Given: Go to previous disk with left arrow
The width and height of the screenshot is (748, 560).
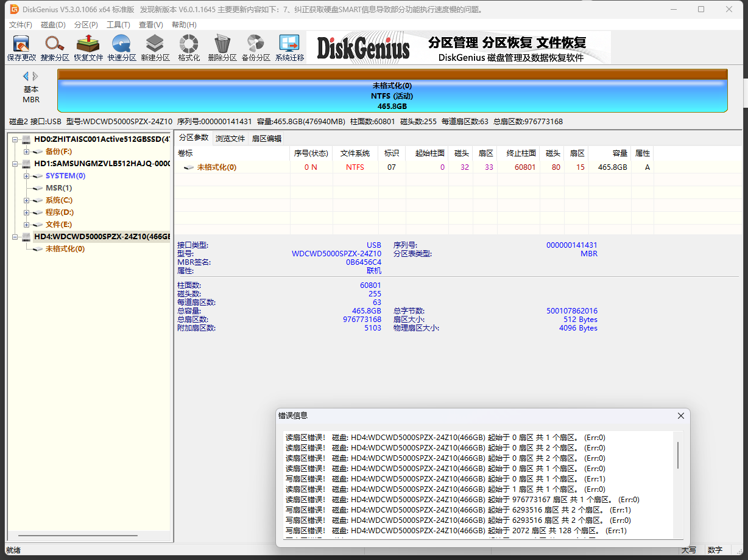Looking at the screenshot, I should (26, 76).
